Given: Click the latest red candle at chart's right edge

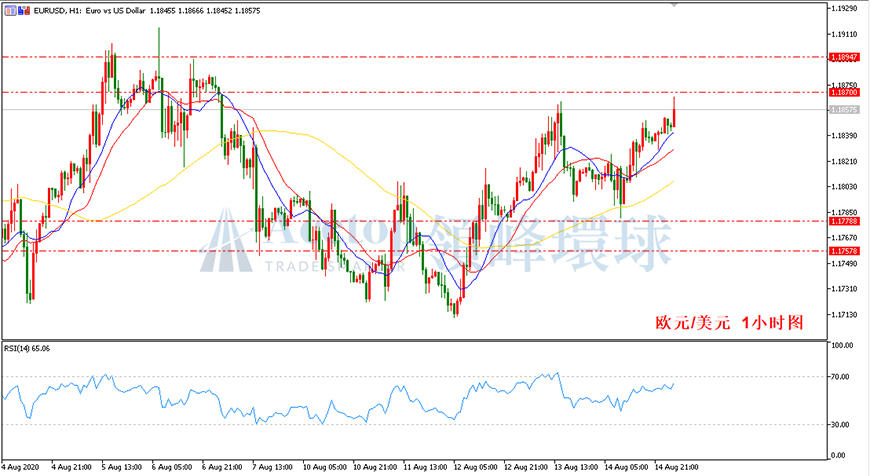Looking at the screenshot, I should point(674,112).
